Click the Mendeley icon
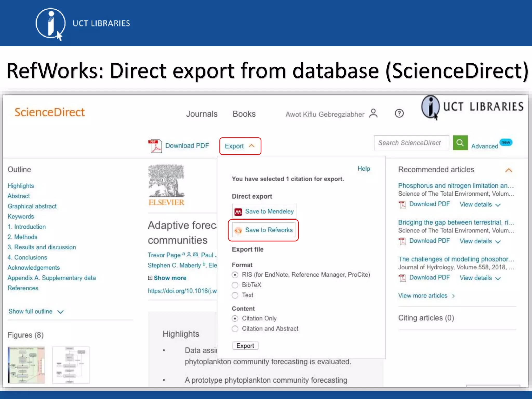 [238, 212]
